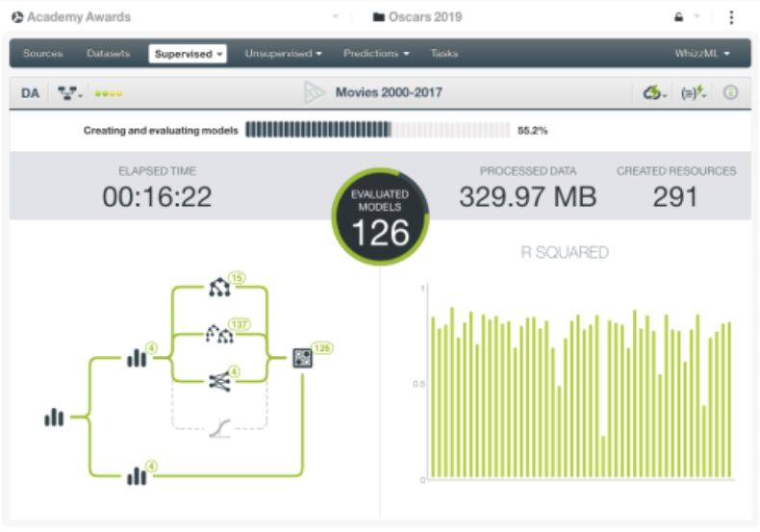760x532 pixels.
Task: Click the deepnet network node icon
Action: click(x=219, y=382)
